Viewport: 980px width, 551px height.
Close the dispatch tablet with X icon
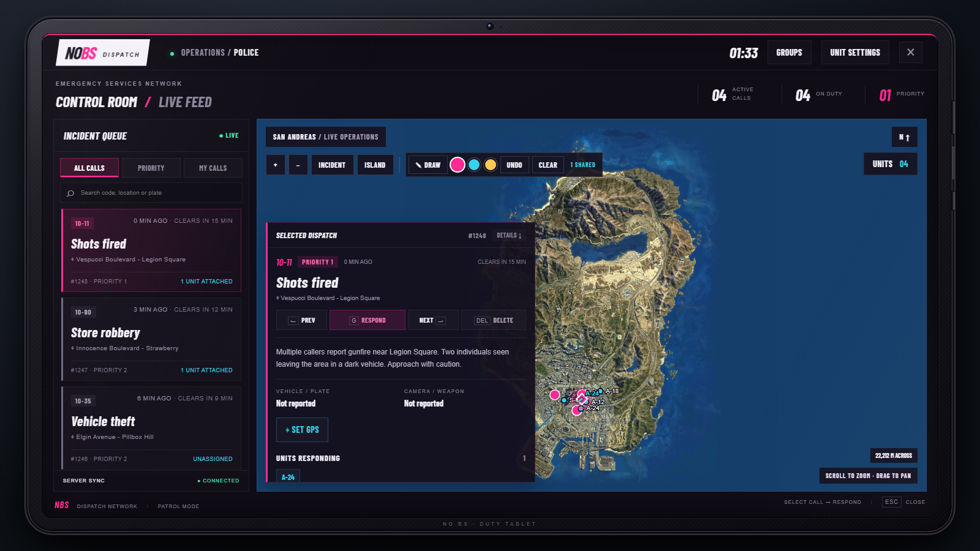coord(911,52)
